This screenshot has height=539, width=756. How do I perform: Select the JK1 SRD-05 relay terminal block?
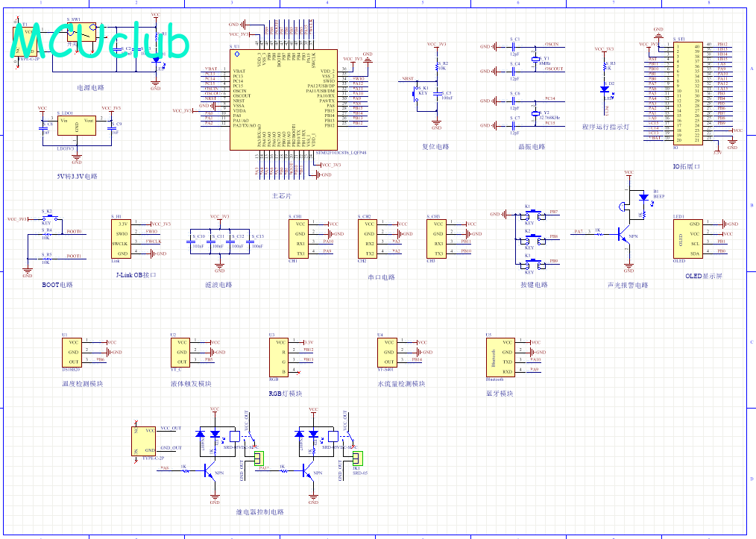pyautogui.click(x=357, y=458)
